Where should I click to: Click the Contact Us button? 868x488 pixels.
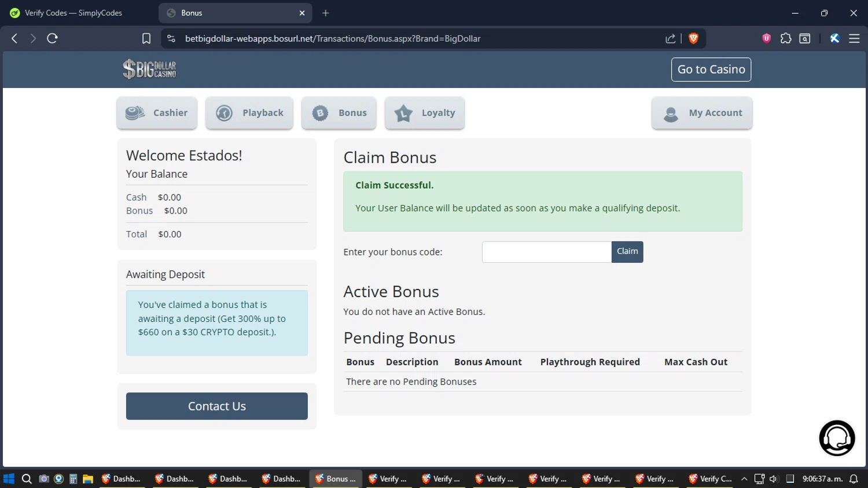coord(217,406)
